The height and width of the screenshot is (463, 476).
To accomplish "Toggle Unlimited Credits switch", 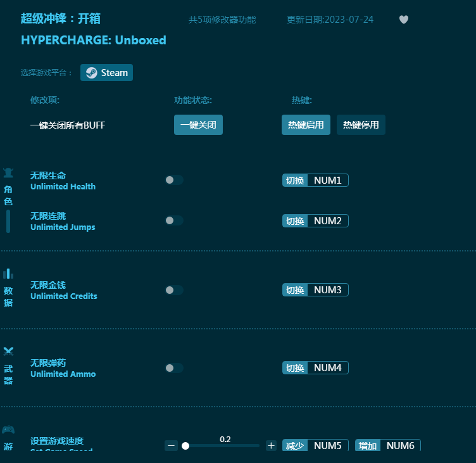I will click(x=174, y=290).
